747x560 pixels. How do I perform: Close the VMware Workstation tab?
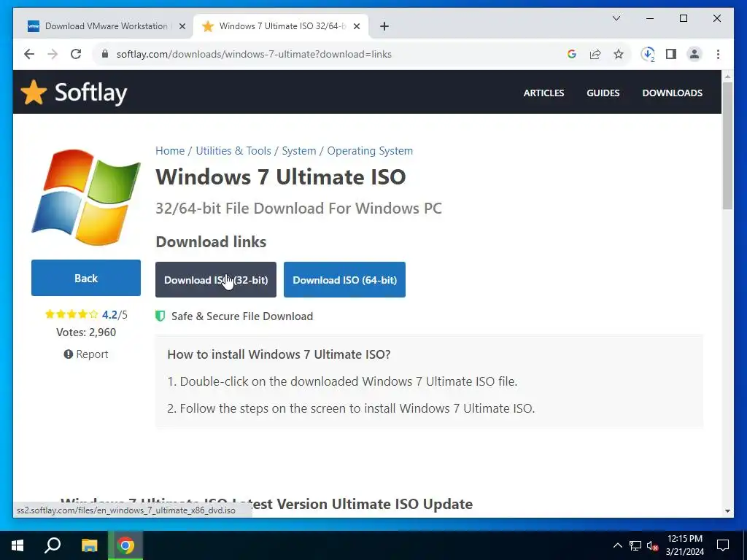point(182,26)
